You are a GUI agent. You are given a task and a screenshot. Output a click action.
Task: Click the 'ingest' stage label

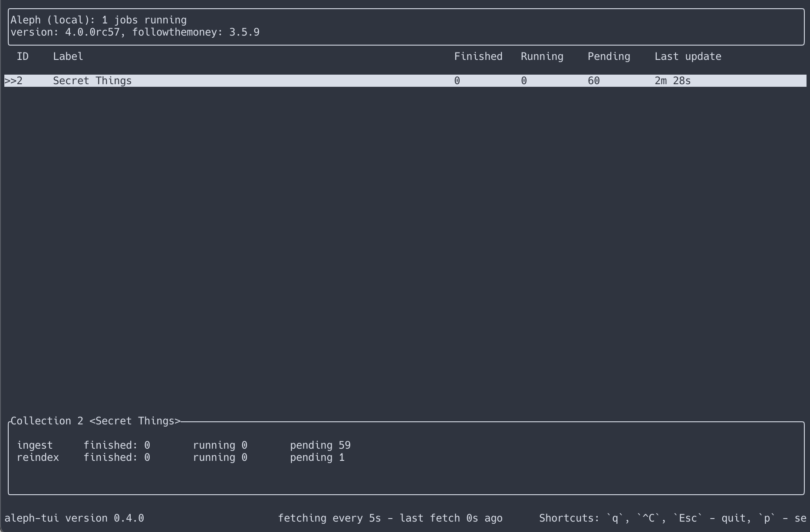pos(35,445)
